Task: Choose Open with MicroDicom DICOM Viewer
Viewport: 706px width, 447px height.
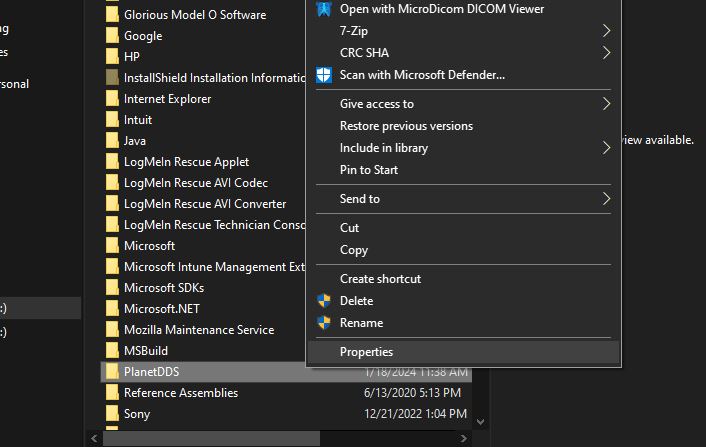Action: pos(463,9)
